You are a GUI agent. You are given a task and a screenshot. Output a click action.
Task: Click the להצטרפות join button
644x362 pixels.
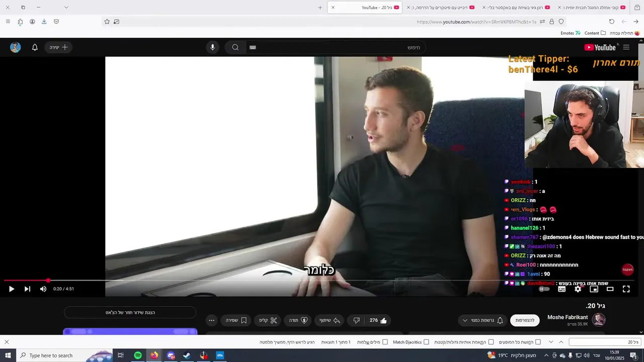click(525, 320)
